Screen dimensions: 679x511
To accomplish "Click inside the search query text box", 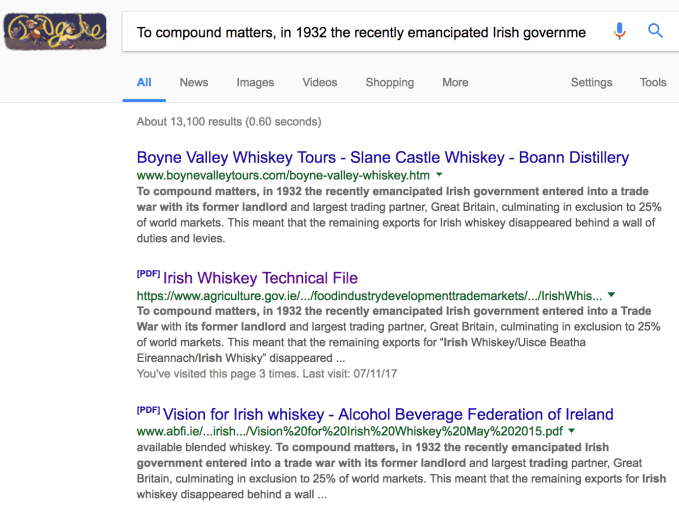I will pyautogui.click(x=360, y=32).
